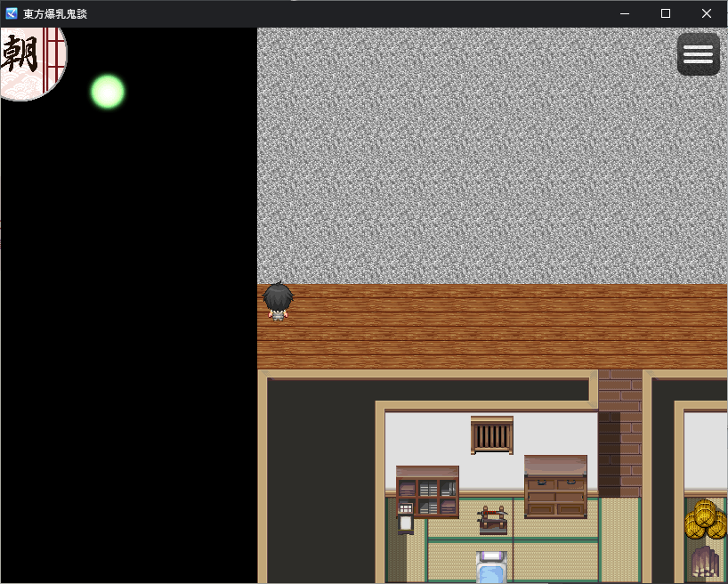The height and width of the screenshot is (584, 728).
Task: Click the window title 東方爆乳鬼談
Action: point(55,14)
